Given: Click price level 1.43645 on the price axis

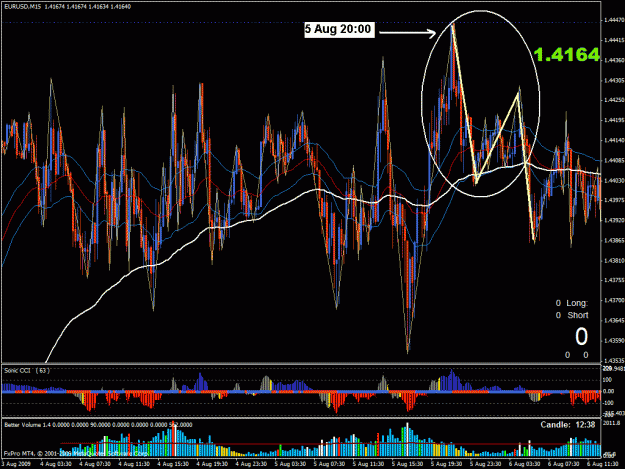Looking at the screenshot, I should [614, 320].
